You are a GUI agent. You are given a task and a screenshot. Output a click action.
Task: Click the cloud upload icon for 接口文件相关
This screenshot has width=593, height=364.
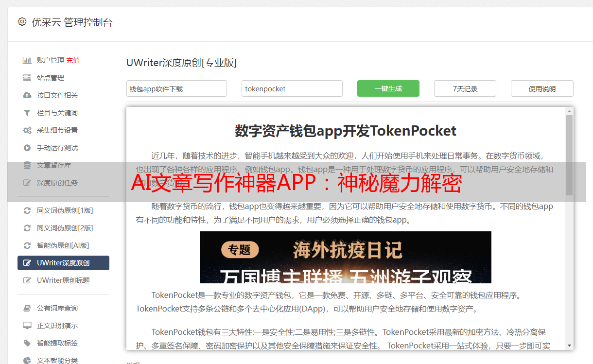27,95
